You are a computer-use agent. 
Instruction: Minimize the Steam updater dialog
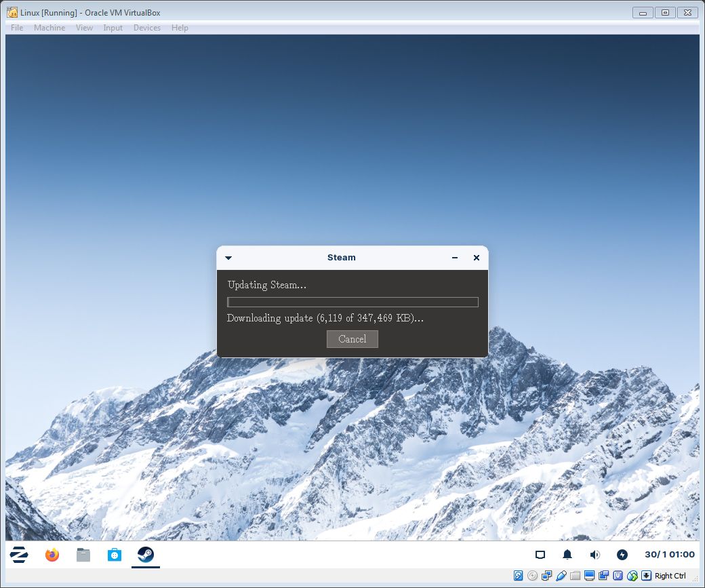coord(455,258)
